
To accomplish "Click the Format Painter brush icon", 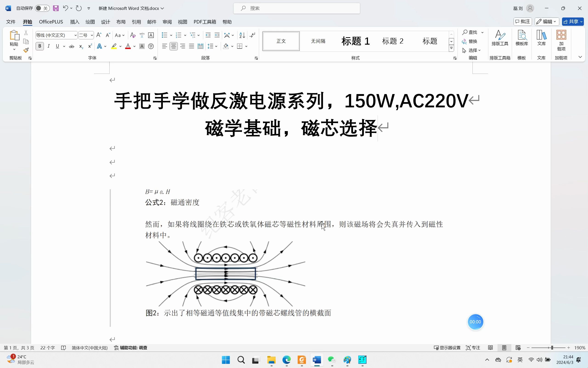I will click(26, 50).
